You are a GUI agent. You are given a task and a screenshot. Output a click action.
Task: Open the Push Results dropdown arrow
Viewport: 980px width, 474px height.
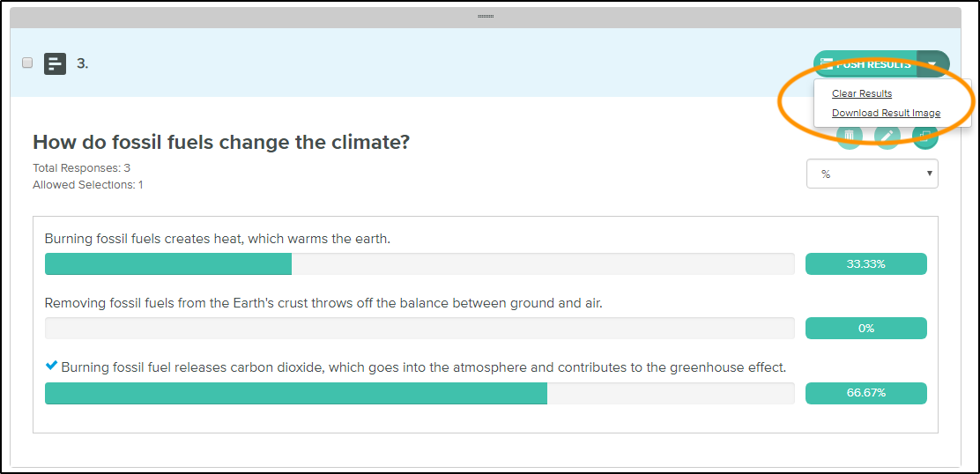[x=932, y=63]
